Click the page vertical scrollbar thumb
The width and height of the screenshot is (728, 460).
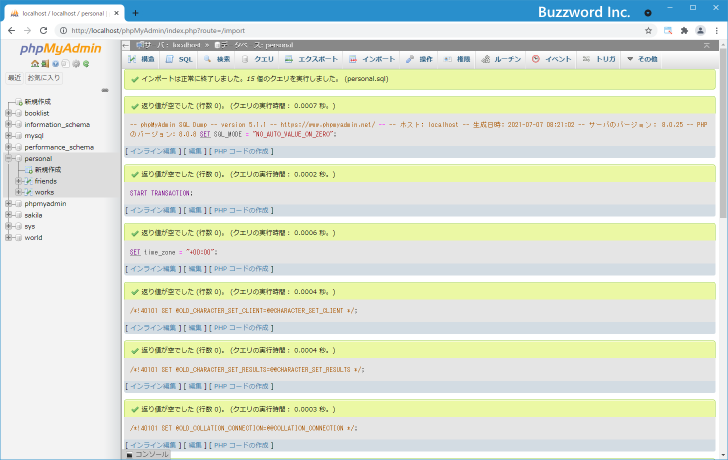coord(723,131)
